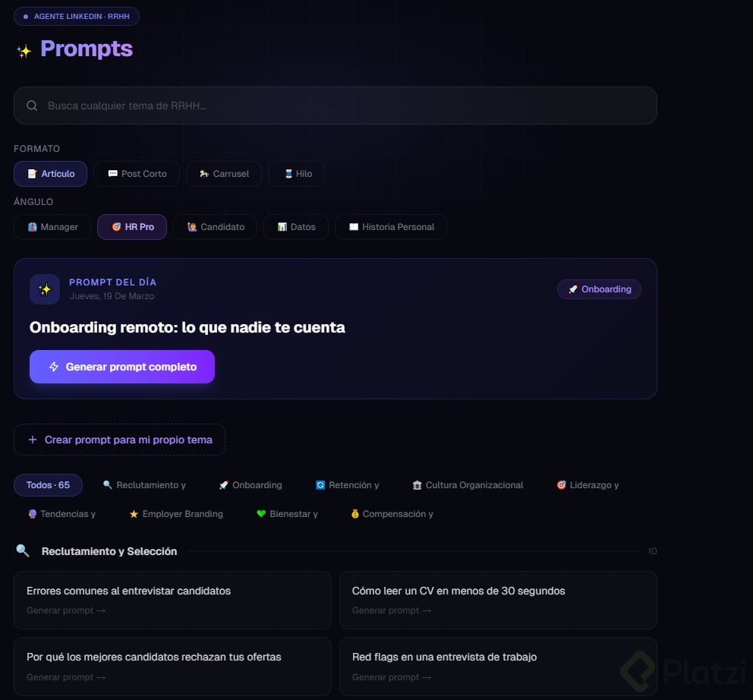This screenshot has height=700, width=753.
Task: Select the Manager angle
Action: (x=52, y=227)
